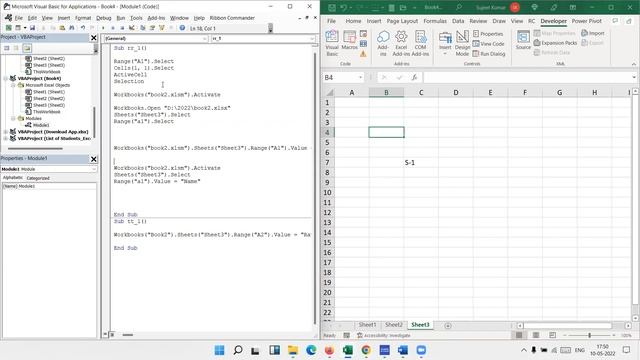Click View Object icon in Project panel
The height and width of the screenshot is (360, 640).
click(x=16, y=48)
